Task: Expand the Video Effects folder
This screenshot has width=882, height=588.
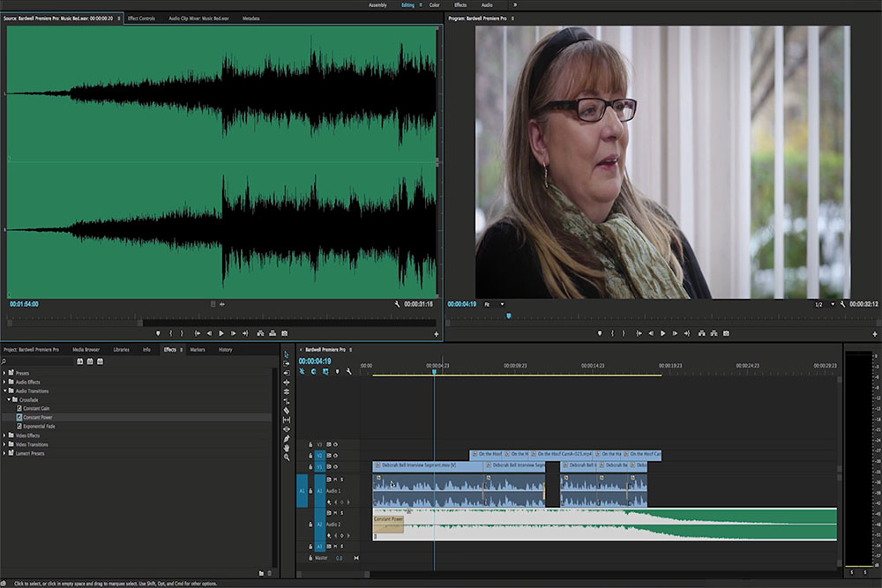Action: click(4, 435)
